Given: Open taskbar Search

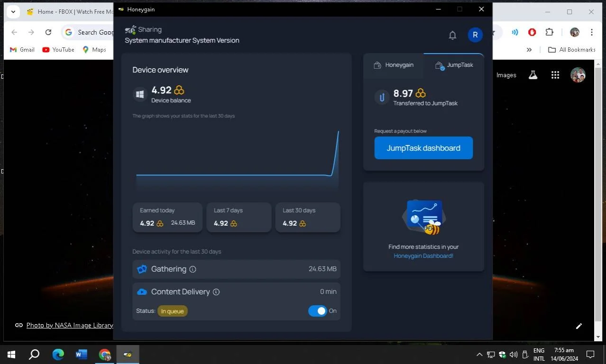Looking at the screenshot, I should click(x=34, y=355).
